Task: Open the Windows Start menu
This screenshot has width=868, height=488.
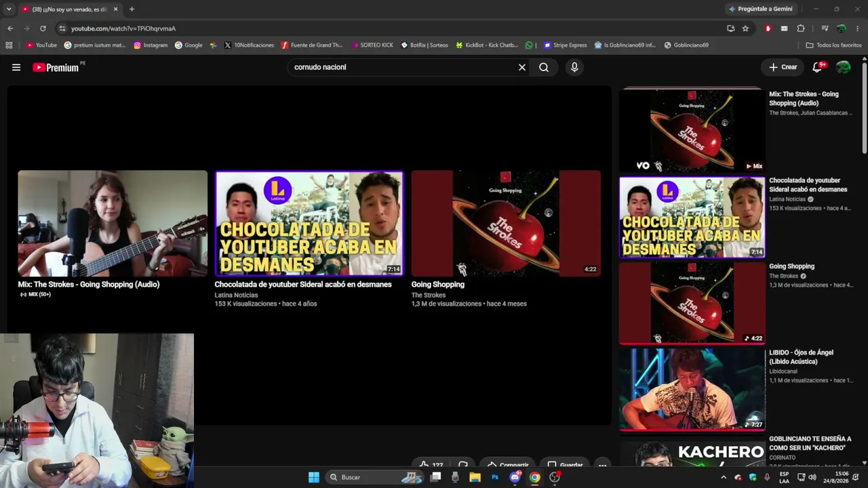Action: [x=314, y=477]
